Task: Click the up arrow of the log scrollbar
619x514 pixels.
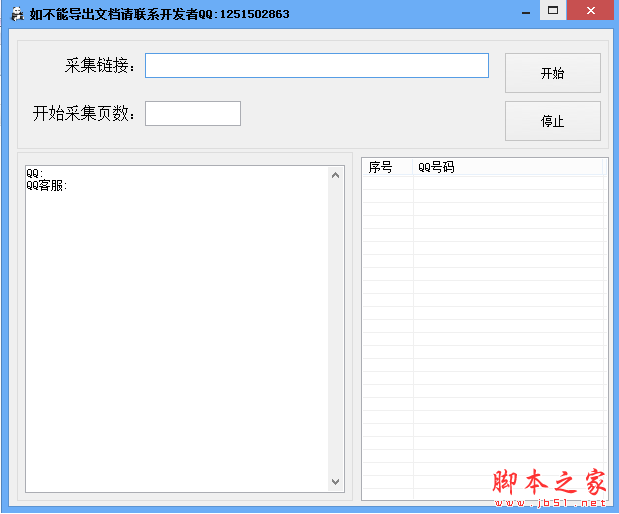Action: point(336,175)
